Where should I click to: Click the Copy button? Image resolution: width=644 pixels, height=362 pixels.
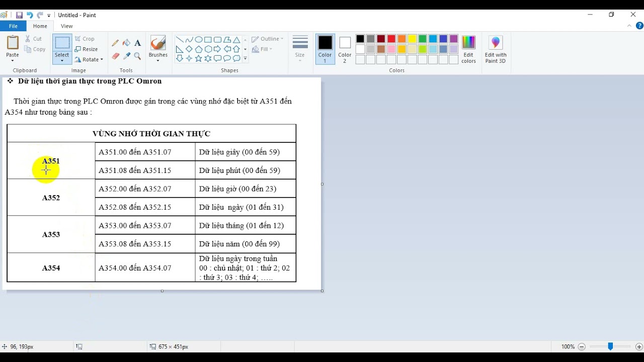pyautogui.click(x=35, y=49)
